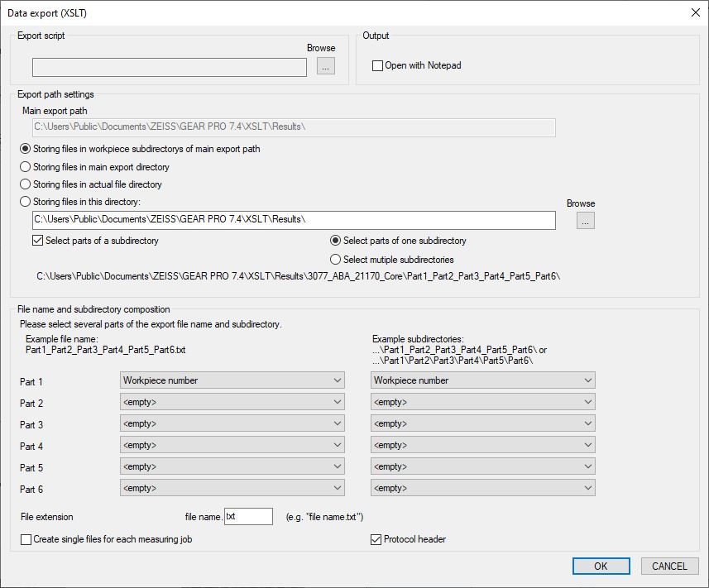Open Part 1 file name dropdown

[232, 380]
